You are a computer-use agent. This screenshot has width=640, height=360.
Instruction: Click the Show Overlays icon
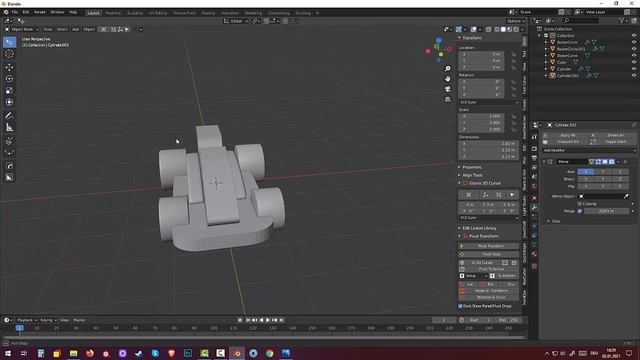click(x=473, y=29)
